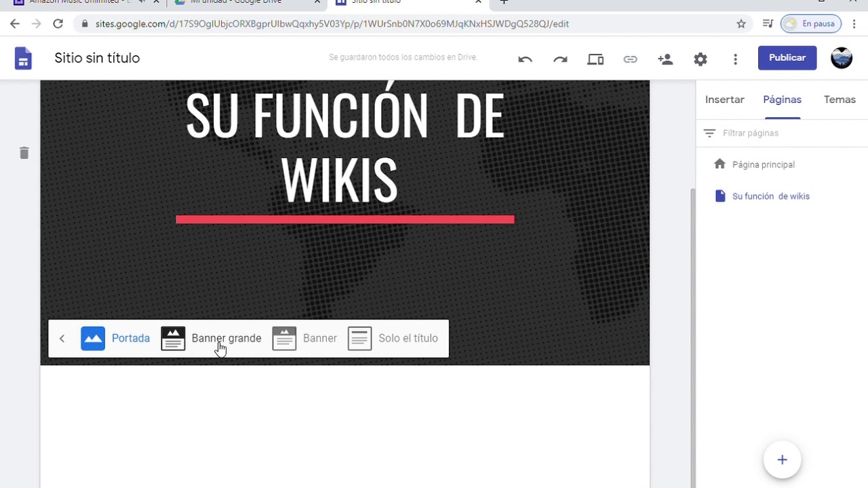Choose the Banner header type
The image size is (868, 488).
[304, 338]
